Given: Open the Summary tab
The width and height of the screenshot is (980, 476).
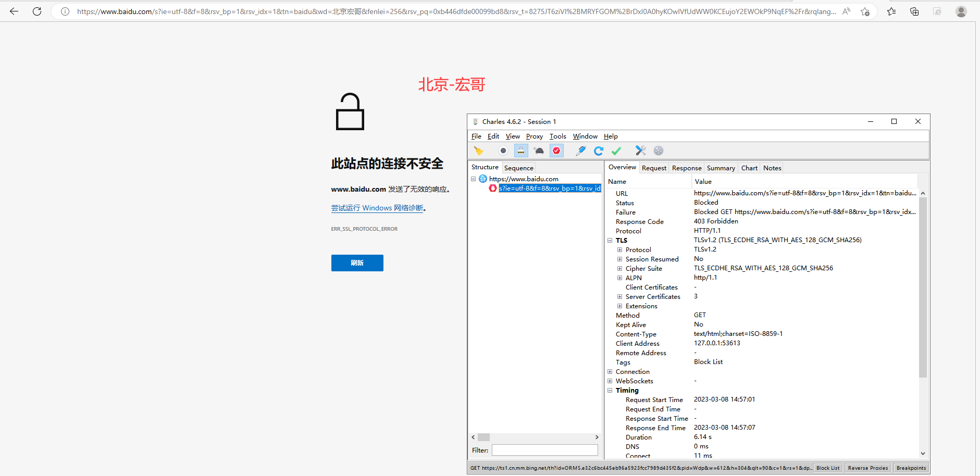Looking at the screenshot, I should pyautogui.click(x=721, y=168).
